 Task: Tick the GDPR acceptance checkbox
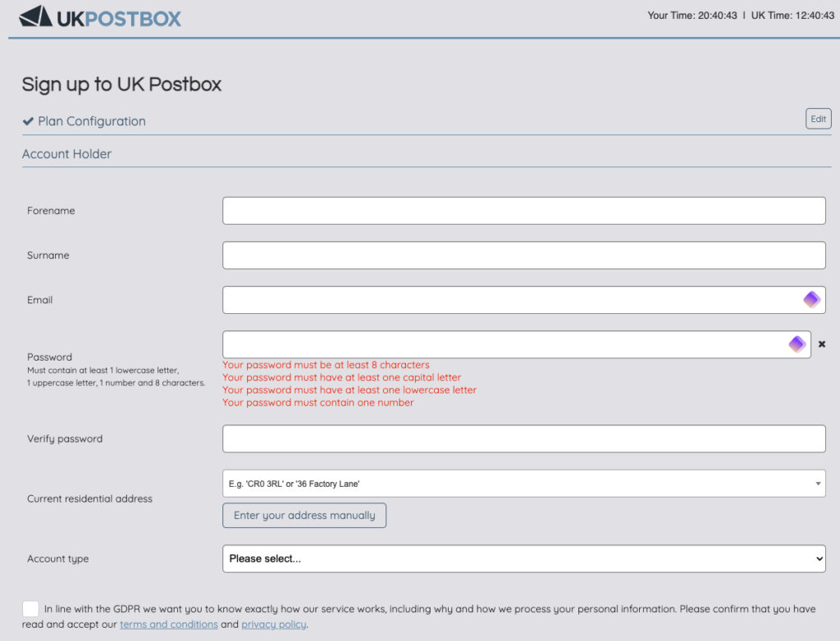[30, 609]
